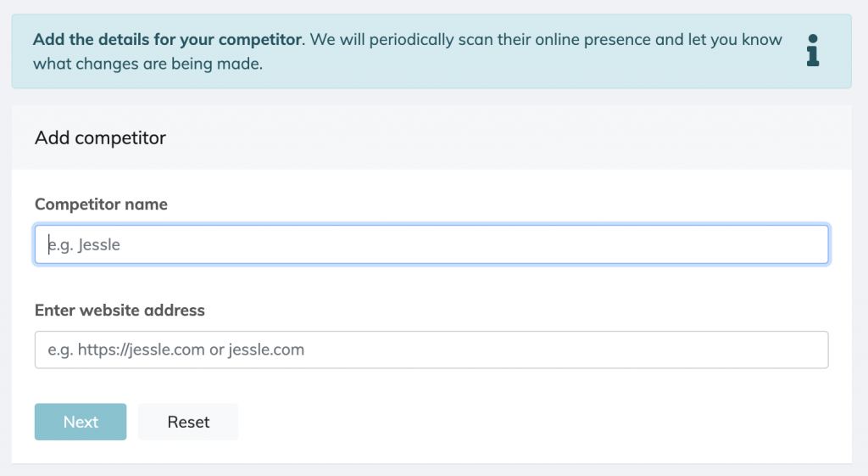868x476 pixels.
Task: Click the word 'Reset' beside Next
Action: pyautogui.click(x=188, y=422)
